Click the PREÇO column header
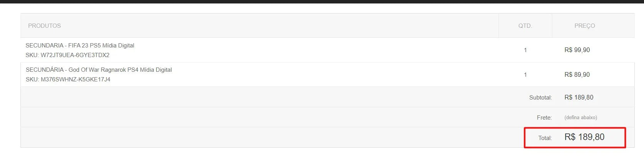Screen dimensions: 644x167 584,26
